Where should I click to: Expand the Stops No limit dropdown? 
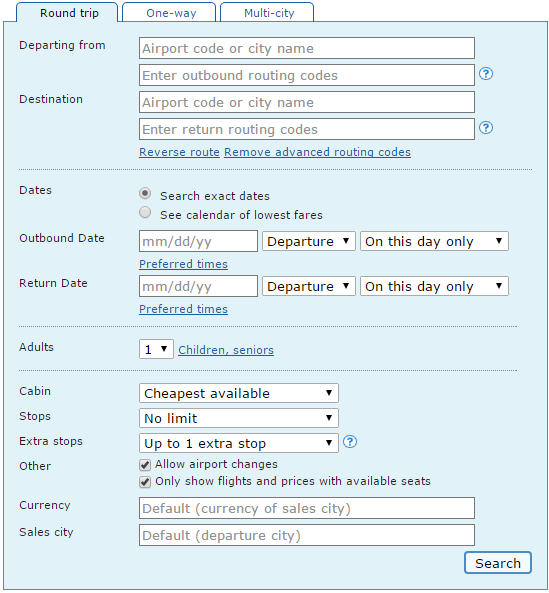click(239, 418)
